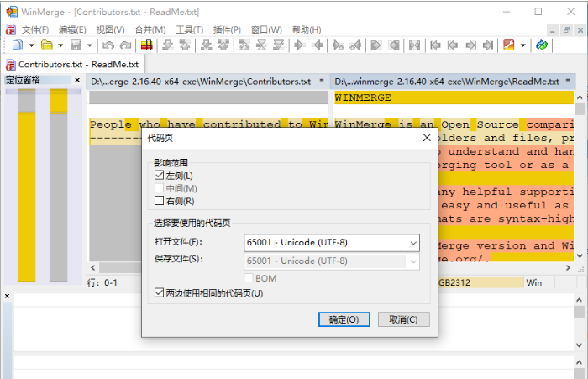588x379 pixels.
Task: Open the 编辑(E) menu
Action: point(72,29)
